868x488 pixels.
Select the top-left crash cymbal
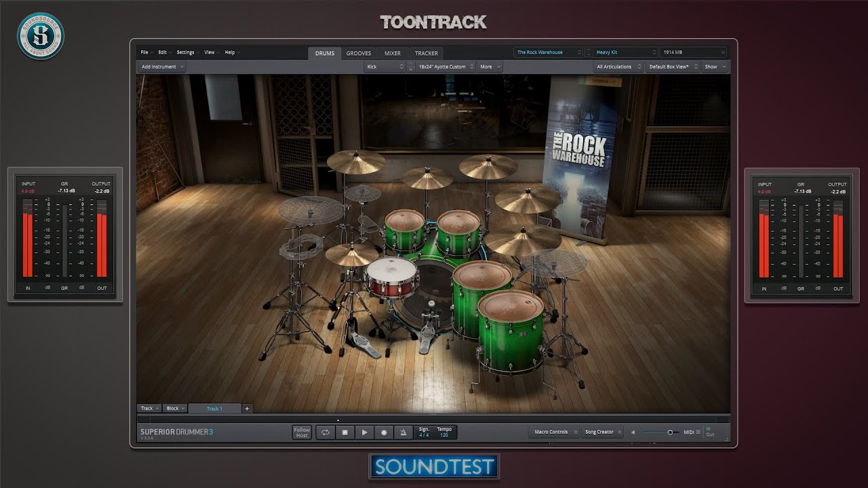coord(356,162)
